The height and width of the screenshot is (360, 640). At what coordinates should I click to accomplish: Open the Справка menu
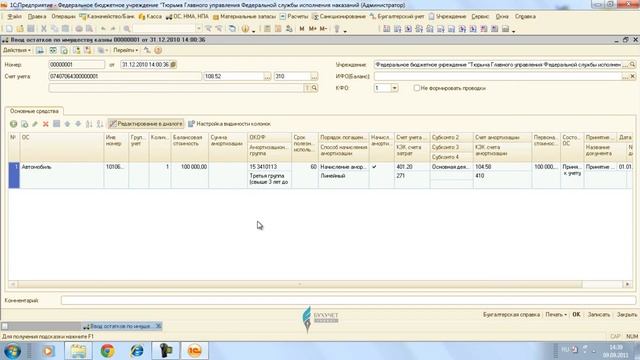525,17
